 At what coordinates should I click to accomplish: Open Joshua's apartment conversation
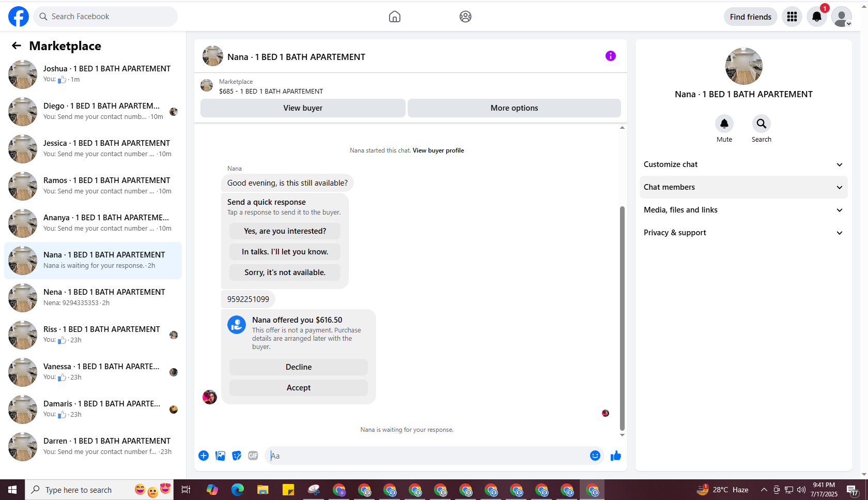pos(93,74)
